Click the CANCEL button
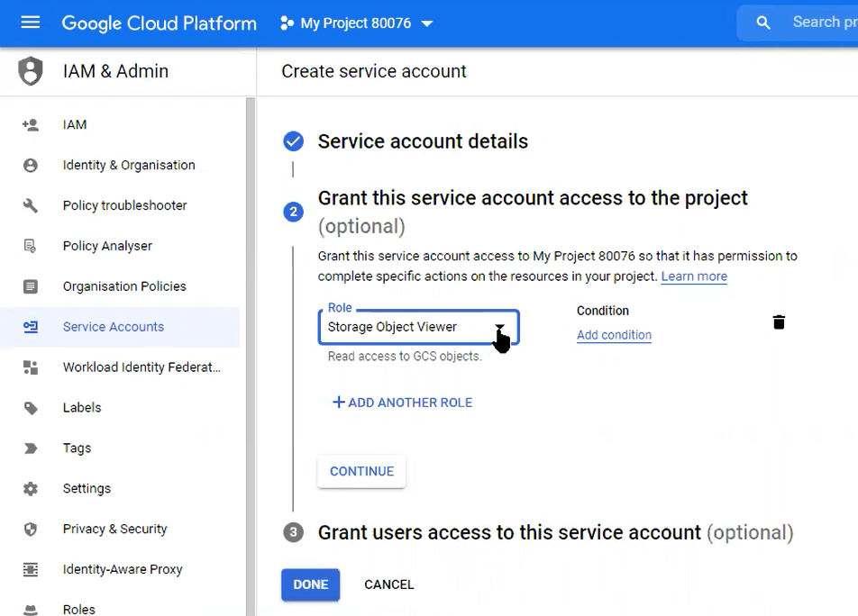The image size is (858, 616). click(x=389, y=584)
